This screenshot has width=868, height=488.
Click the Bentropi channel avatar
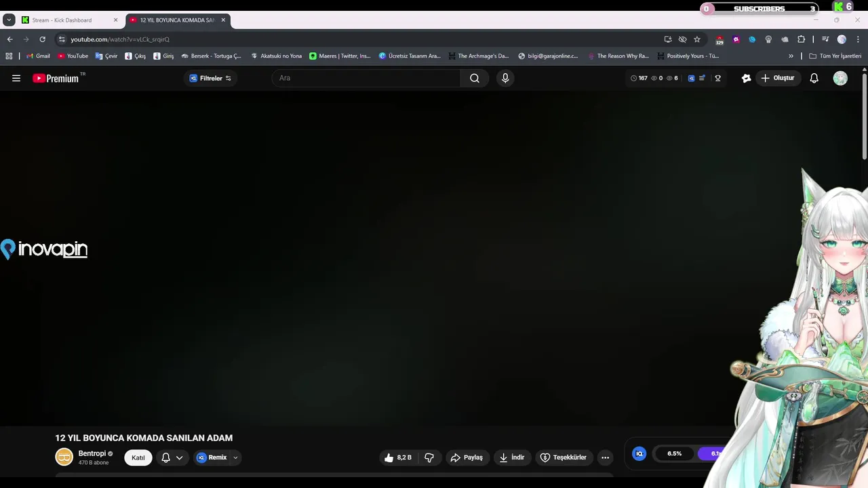pos(64,457)
